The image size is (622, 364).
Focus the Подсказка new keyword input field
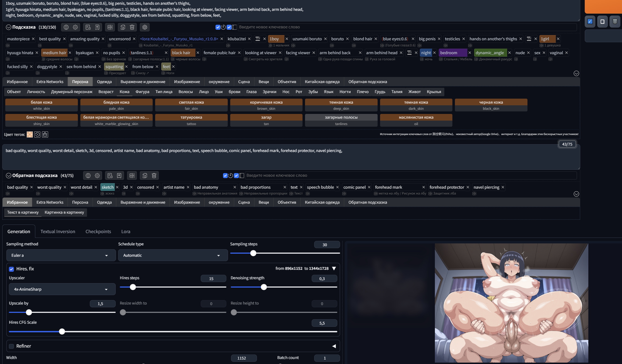[x=407, y=27]
